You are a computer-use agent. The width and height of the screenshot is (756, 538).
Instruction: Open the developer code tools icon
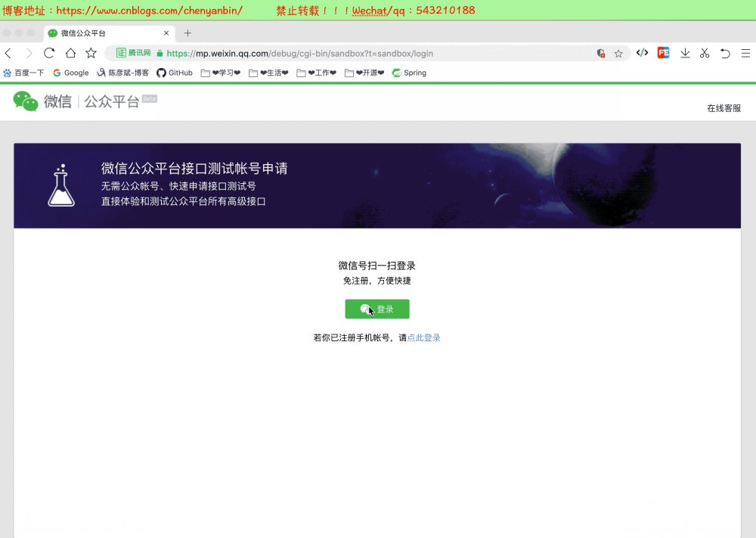pos(642,53)
